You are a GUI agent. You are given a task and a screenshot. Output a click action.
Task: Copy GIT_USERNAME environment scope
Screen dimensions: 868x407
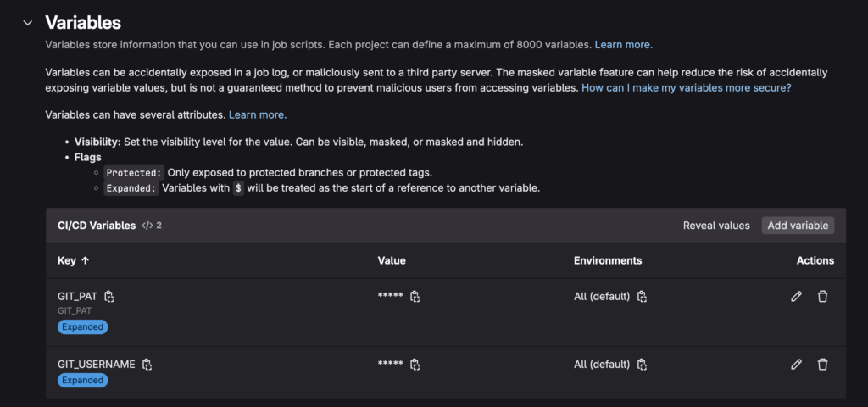(643, 365)
